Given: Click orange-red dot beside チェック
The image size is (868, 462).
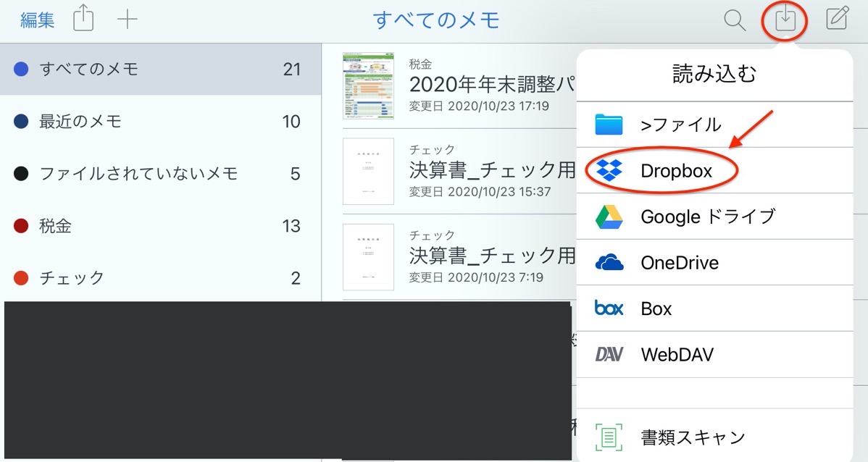Looking at the screenshot, I should click(21, 278).
